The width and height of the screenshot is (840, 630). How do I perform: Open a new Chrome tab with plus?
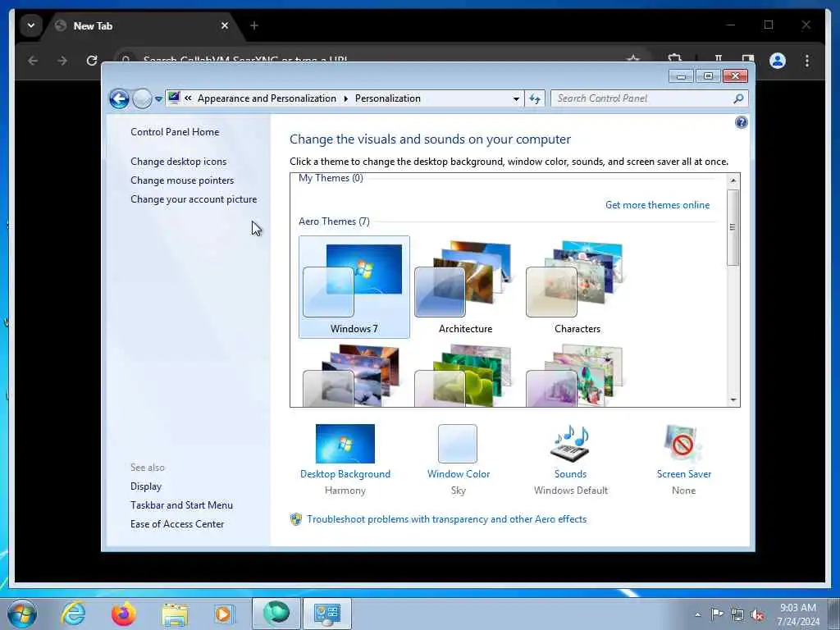[254, 25]
